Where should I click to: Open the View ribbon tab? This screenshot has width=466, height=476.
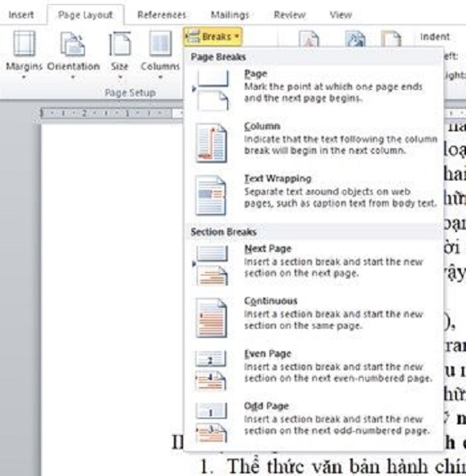[x=341, y=15]
